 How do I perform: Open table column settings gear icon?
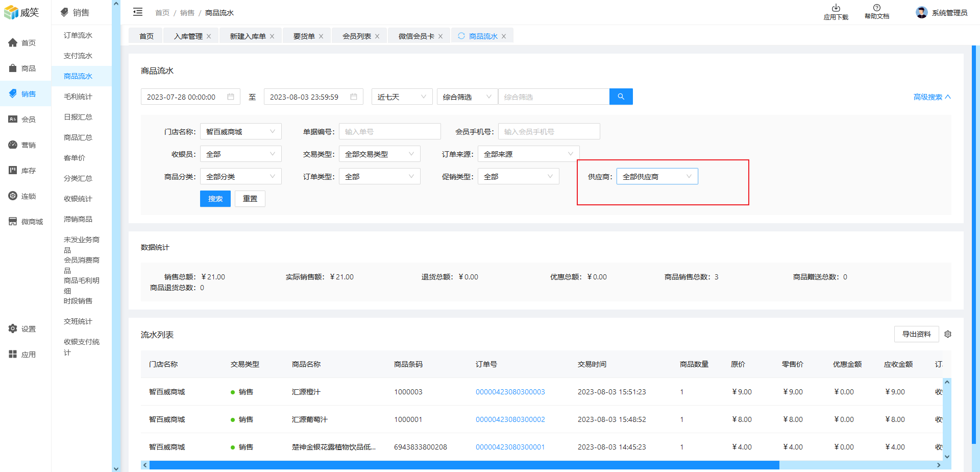pyautogui.click(x=948, y=334)
